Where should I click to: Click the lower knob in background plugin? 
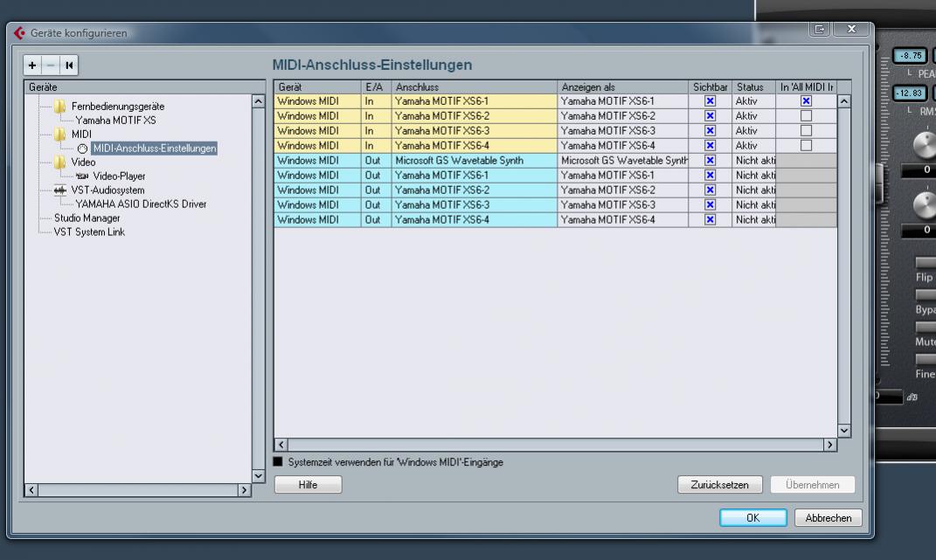coord(925,204)
